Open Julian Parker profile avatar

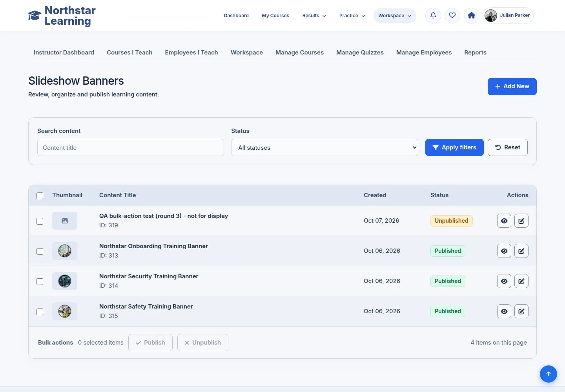click(x=491, y=16)
